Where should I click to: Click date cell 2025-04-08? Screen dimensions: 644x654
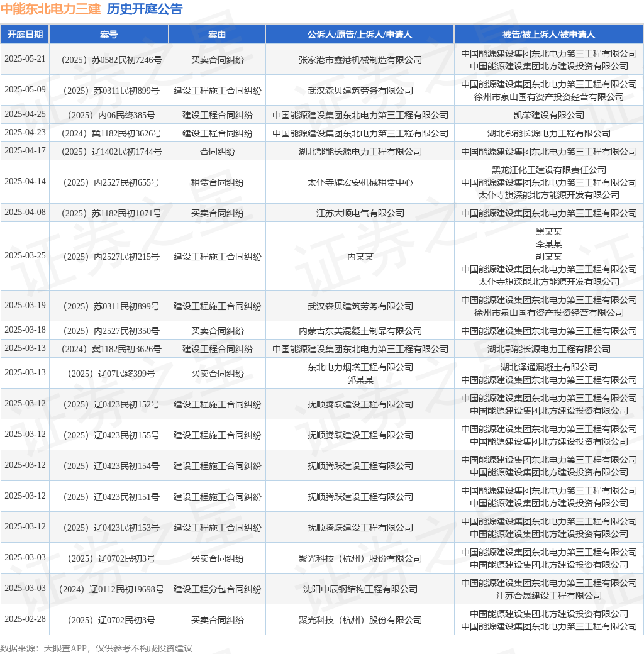pyautogui.click(x=25, y=213)
